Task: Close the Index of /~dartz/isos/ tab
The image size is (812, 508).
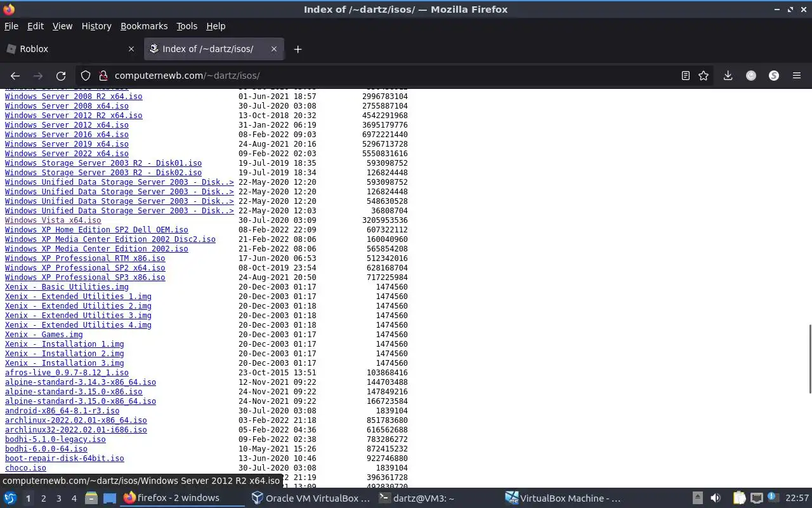Action: point(274,49)
